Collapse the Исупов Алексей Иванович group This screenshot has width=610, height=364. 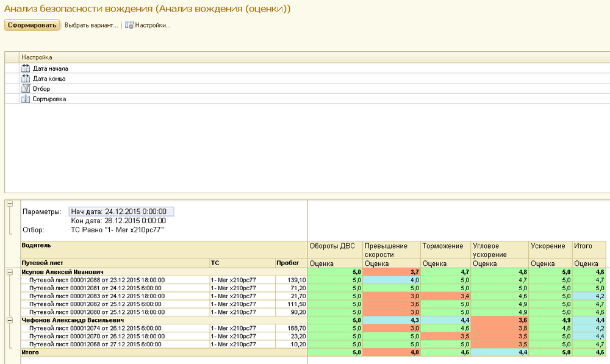pyautogui.click(x=10, y=272)
